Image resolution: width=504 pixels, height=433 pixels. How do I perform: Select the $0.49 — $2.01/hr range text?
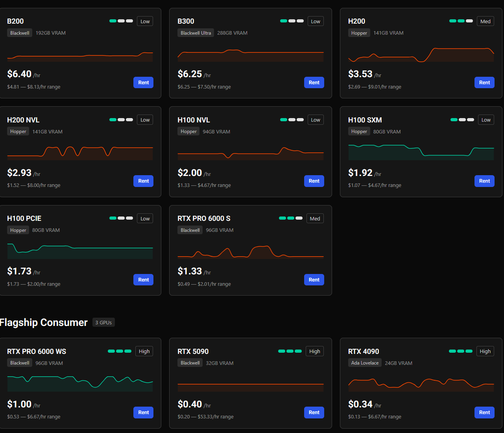(204, 284)
